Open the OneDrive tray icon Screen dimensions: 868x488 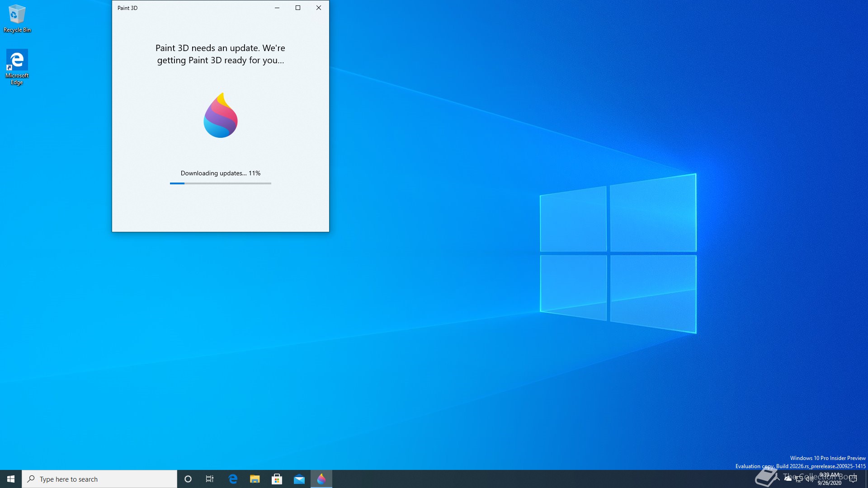click(788, 479)
